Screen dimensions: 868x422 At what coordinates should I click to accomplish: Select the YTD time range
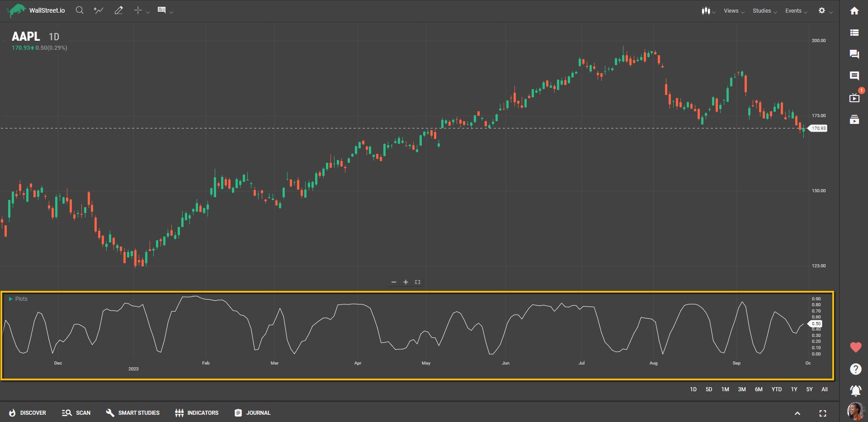click(777, 389)
